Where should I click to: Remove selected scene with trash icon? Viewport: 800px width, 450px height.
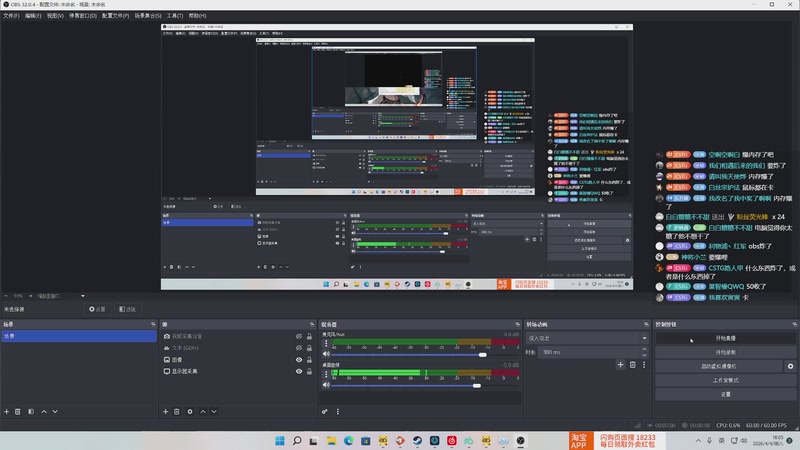click(18, 412)
